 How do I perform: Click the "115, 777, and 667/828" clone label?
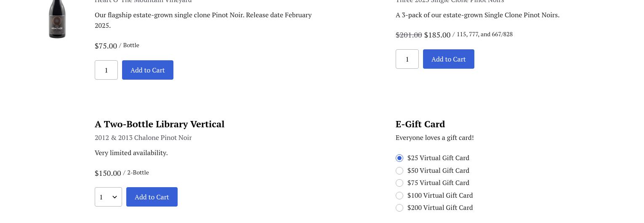click(484, 34)
